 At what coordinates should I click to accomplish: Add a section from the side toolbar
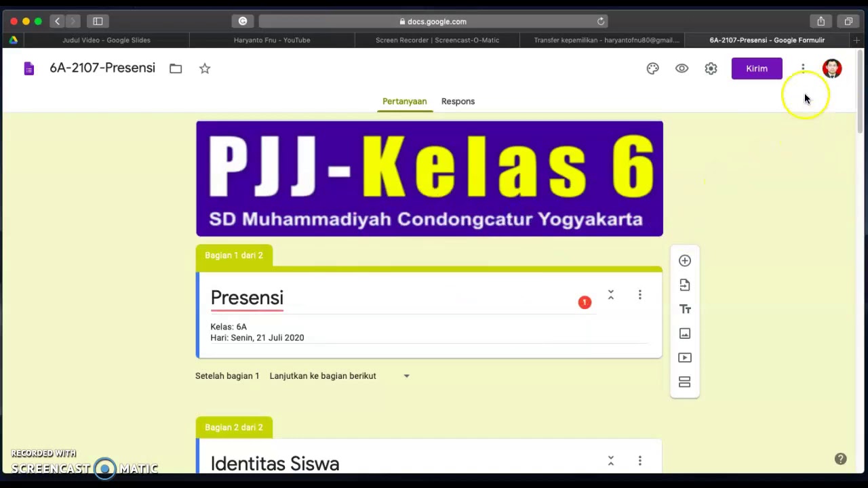point(685,382)
